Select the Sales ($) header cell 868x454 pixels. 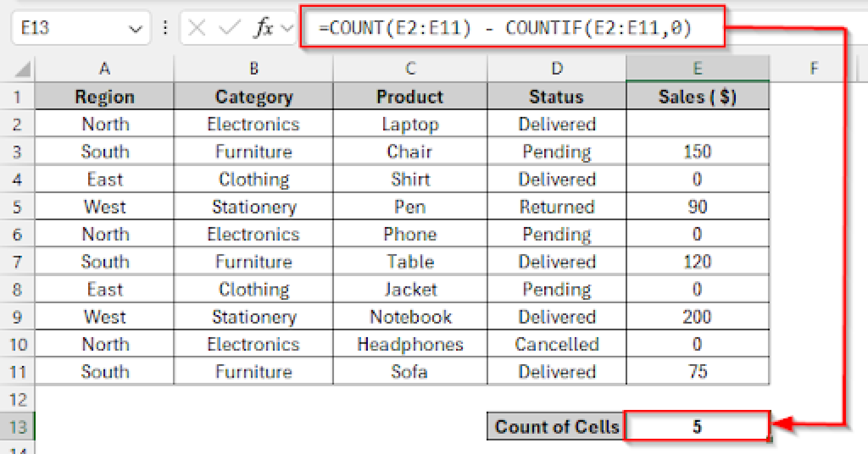click(697, 97)
